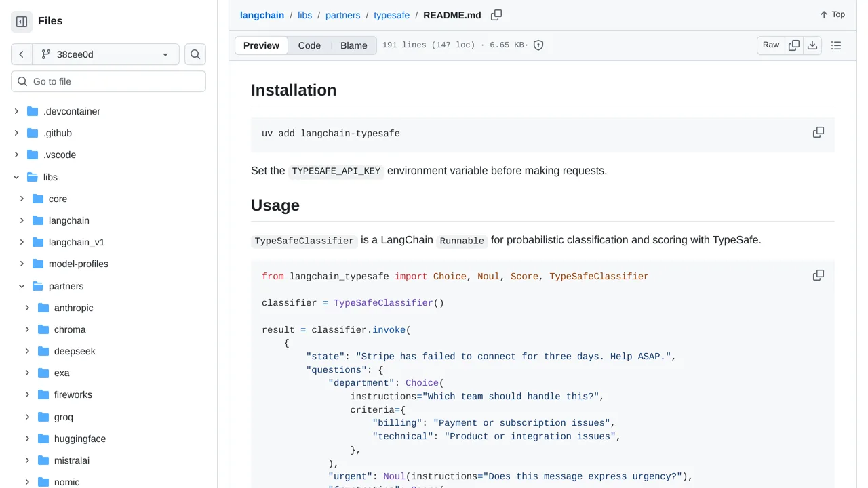Click the anthropic folder icon
This screenshot has width=868, height=488.
(43, 308)
